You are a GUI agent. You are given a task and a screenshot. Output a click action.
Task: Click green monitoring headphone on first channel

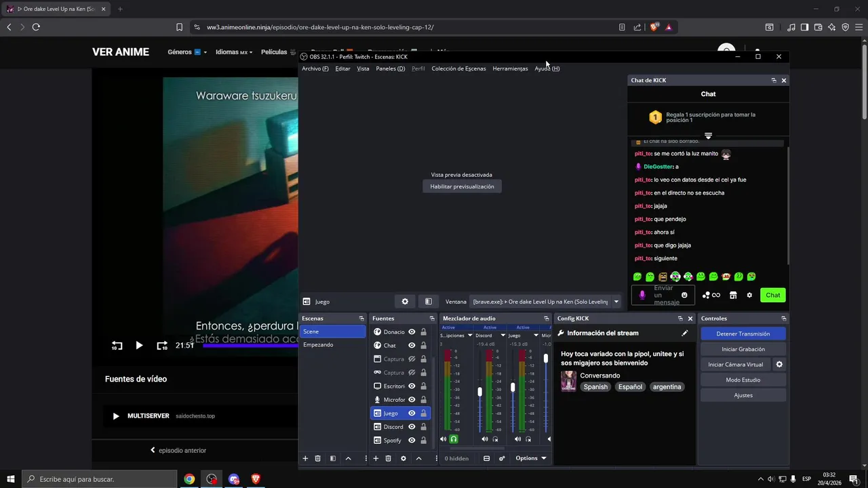point(454,439)
